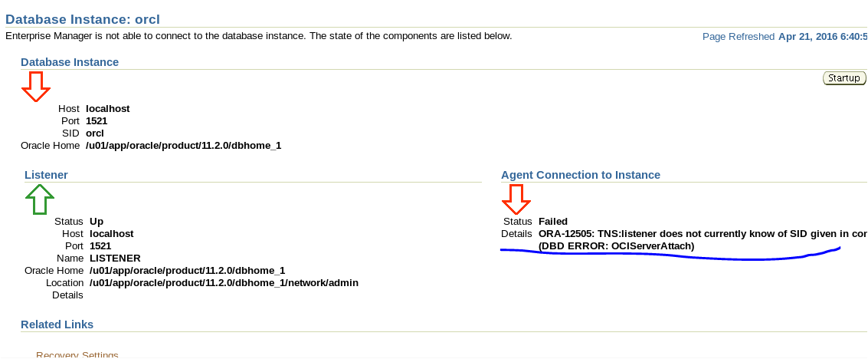Image resolution: width=868 pixels, height=359 pixels.
Task: Click the database SID value orcl
Action: tap(95, 133)
